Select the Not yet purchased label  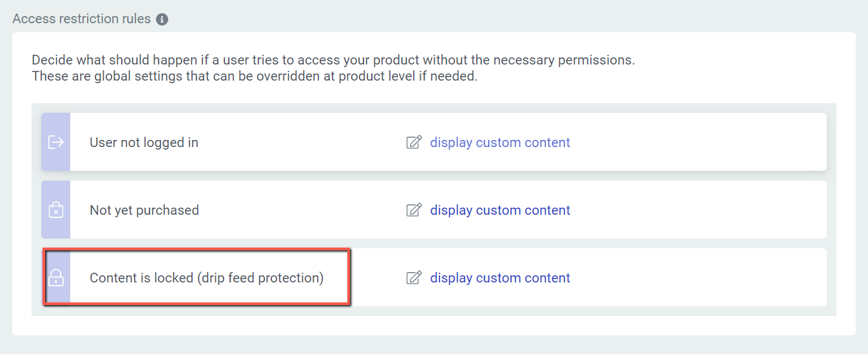144,210
